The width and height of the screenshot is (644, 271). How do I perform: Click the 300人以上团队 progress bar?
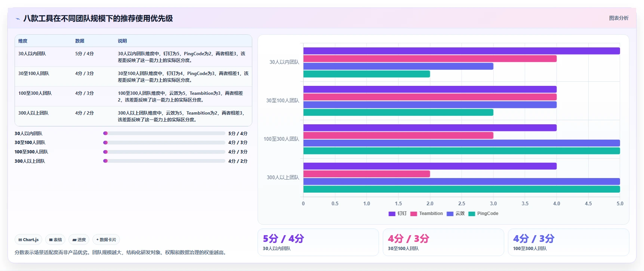pyautogui.click(x=164, y=161)
